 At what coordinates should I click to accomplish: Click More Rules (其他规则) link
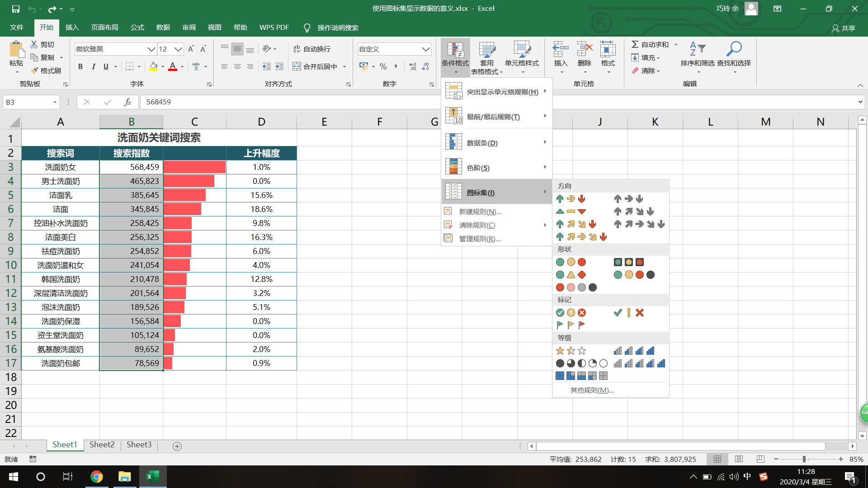pos(592,390)
